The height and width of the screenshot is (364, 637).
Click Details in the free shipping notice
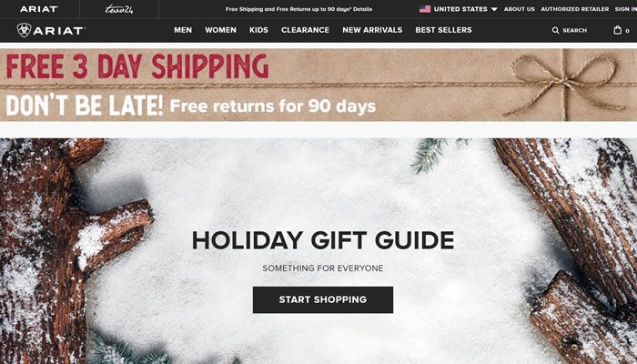(362, 9)
